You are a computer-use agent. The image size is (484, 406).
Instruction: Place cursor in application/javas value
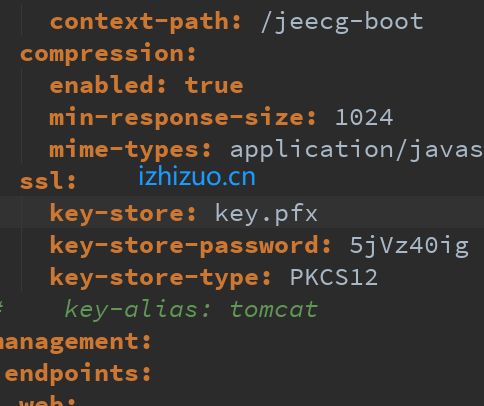(357, 150)
